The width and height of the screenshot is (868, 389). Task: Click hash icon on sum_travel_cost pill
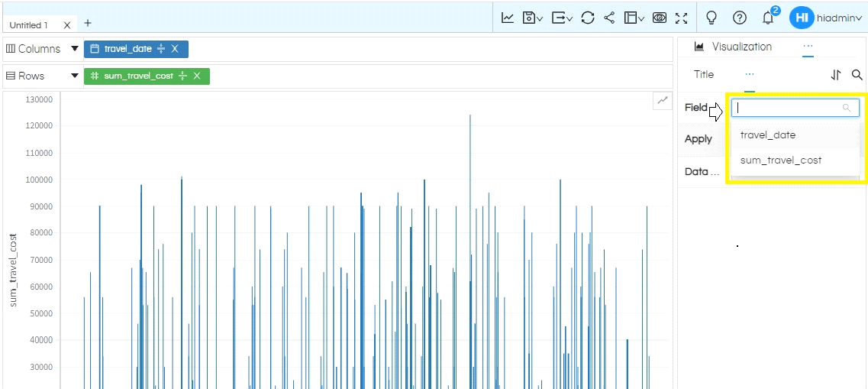pos(95,76)
